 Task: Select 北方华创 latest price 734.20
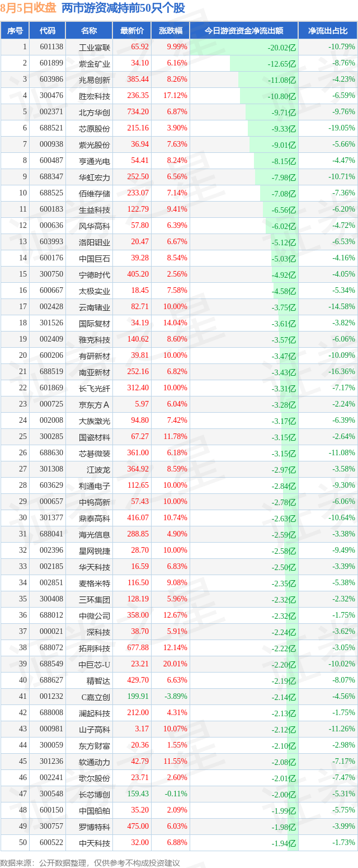(x=138, y=112)
